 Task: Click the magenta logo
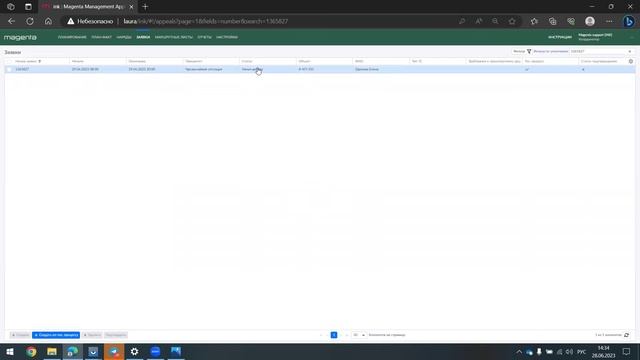(x=20, y=37)
